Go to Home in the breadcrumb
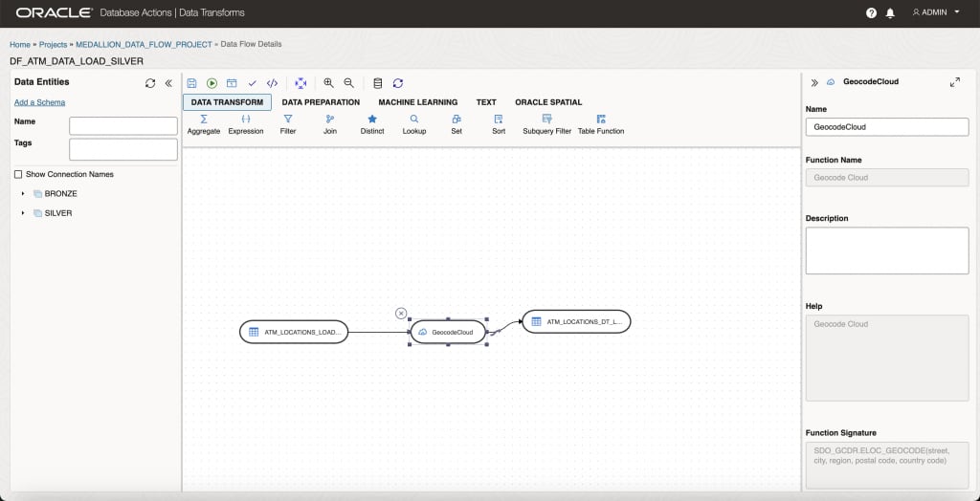The height and width of the screenshot is (501, 980). [x=19, y=45]
